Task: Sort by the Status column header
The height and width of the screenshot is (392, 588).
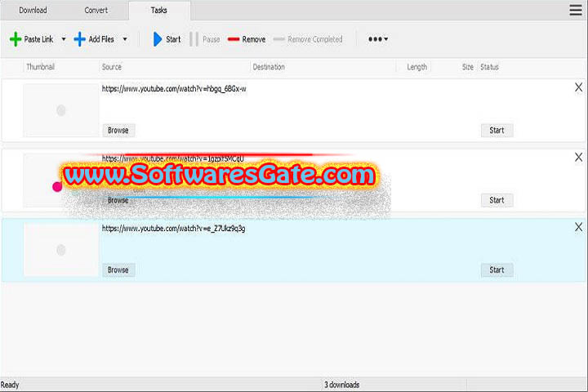Action: click(x=489, y=67)
